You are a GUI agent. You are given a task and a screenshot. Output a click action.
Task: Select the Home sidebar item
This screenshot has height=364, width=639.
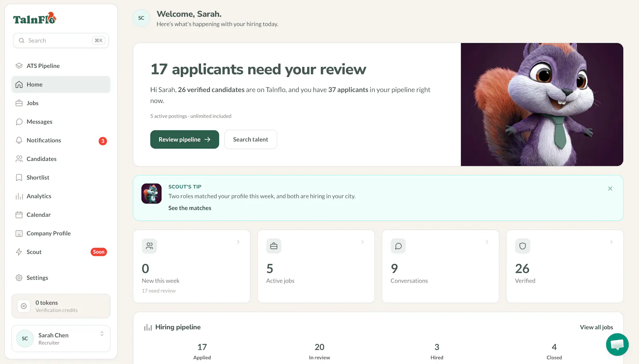[61, 85]
